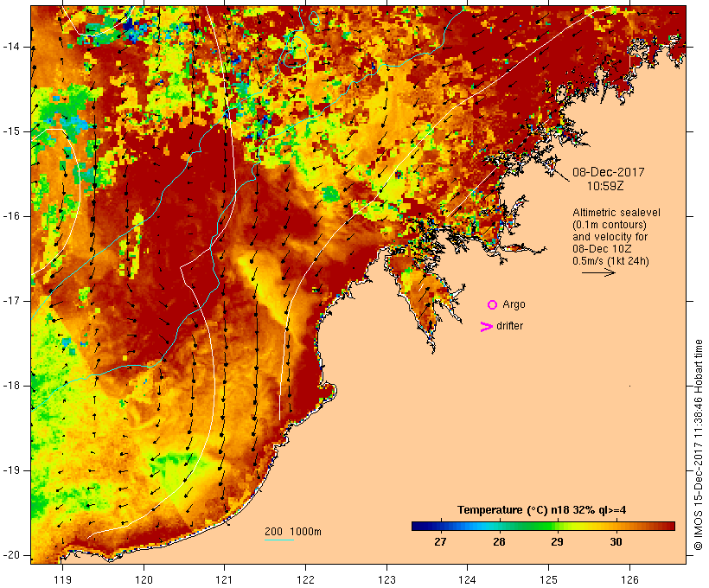Click the 'drifter' legend label

pyautogui.click(x=509, y=326)
